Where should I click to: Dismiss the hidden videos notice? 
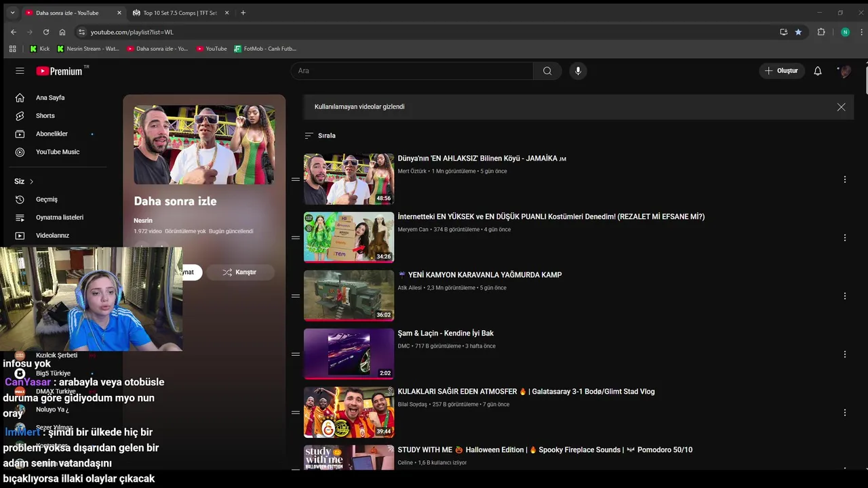click(x=841, y=107)
